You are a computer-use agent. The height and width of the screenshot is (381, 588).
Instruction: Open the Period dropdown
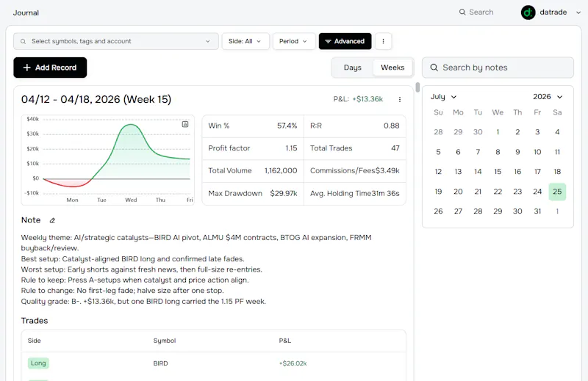[x=293, y=41]
